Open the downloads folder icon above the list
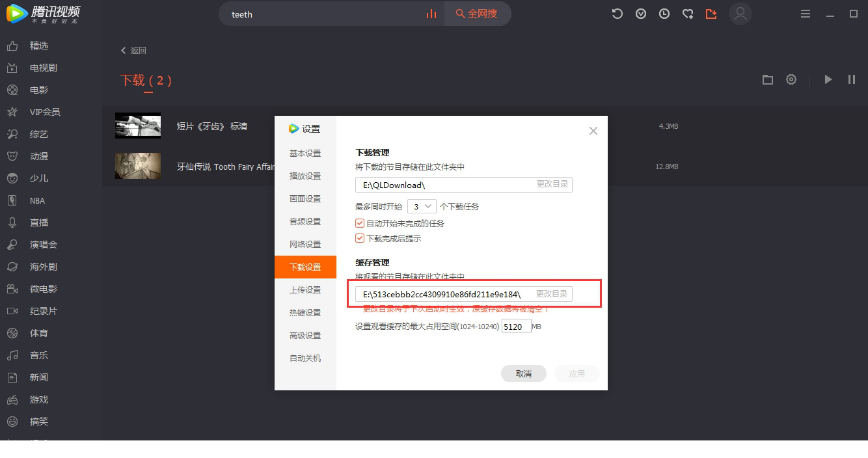Screen dimensions: 868x458 click(x=767, y=79)
